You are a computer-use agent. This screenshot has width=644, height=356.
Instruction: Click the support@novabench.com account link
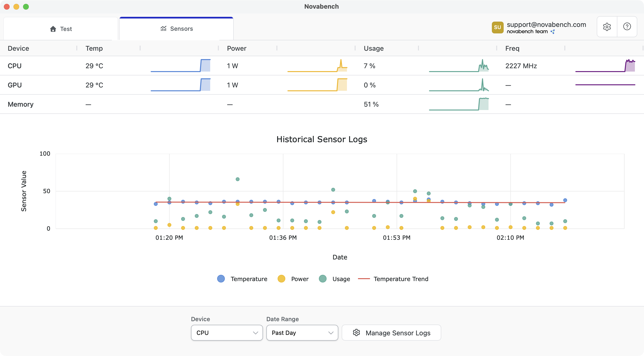(546, 25)
